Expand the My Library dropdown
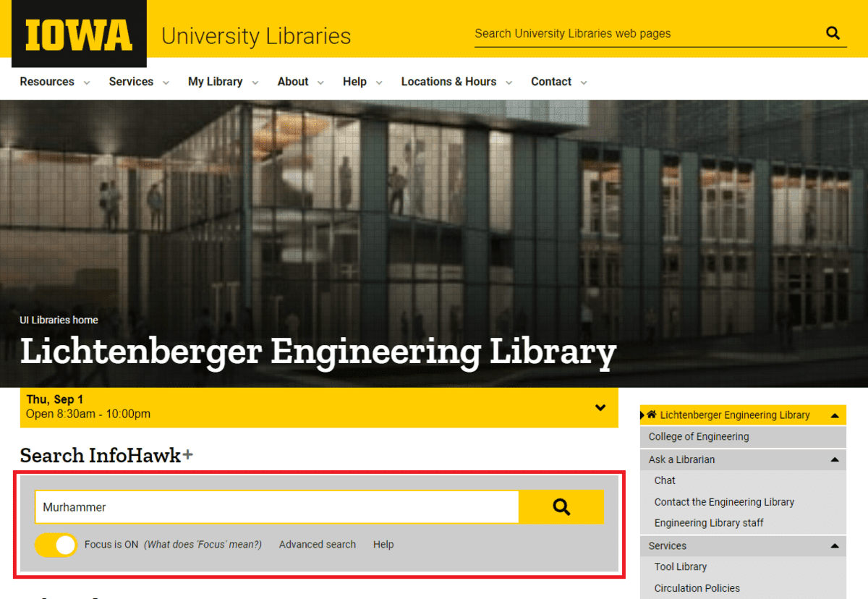The image size is (868, 599). (x=223, y=82)
